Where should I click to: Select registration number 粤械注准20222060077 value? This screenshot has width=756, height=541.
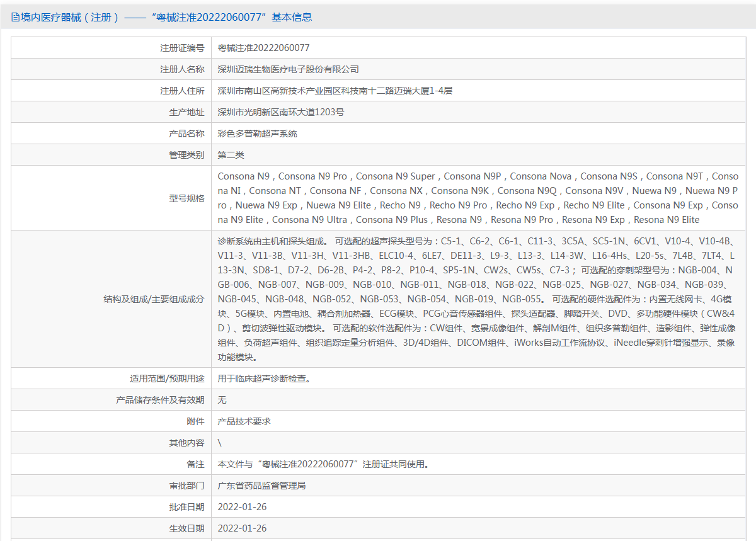point(263,48)
